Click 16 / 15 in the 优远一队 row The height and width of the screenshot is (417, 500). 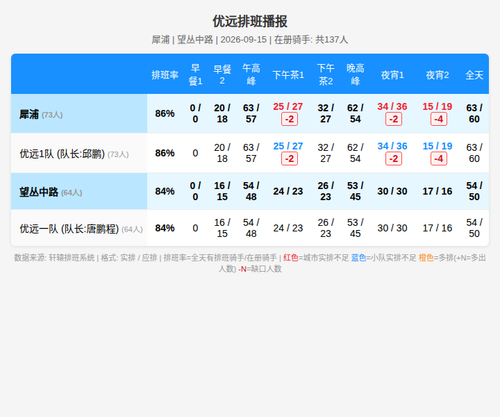tap(222, 228)
